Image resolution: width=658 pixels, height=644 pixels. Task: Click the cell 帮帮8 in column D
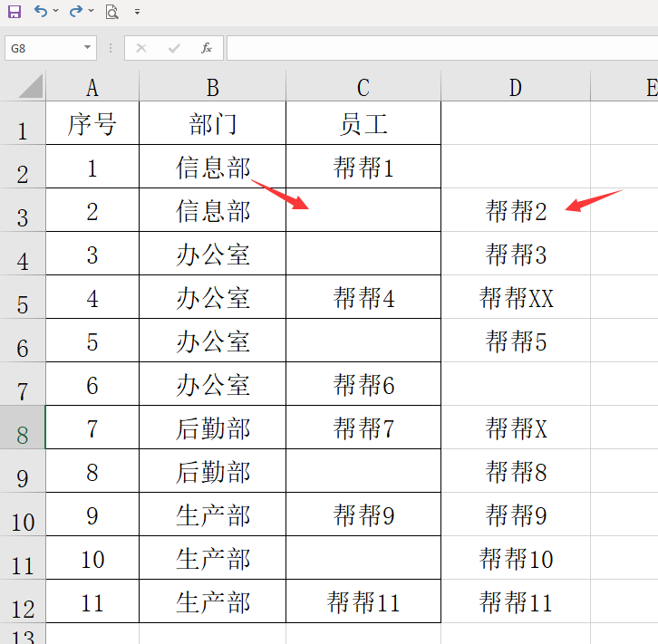(x=516, y=471)
